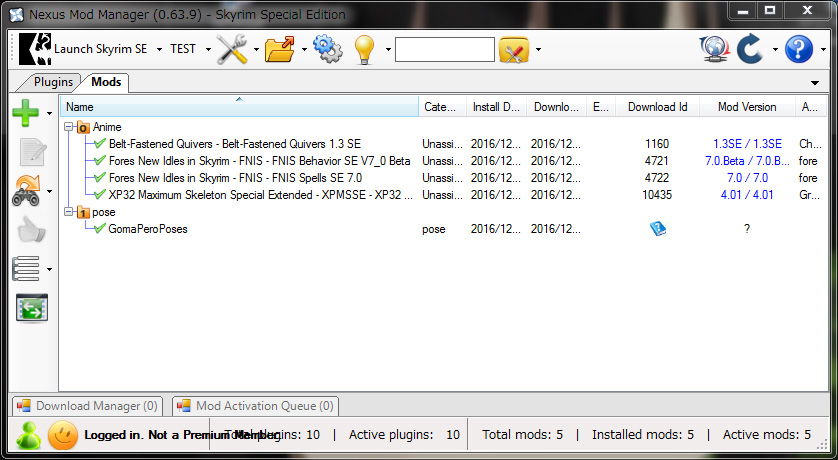Focus the toolbar text input box

445,49
